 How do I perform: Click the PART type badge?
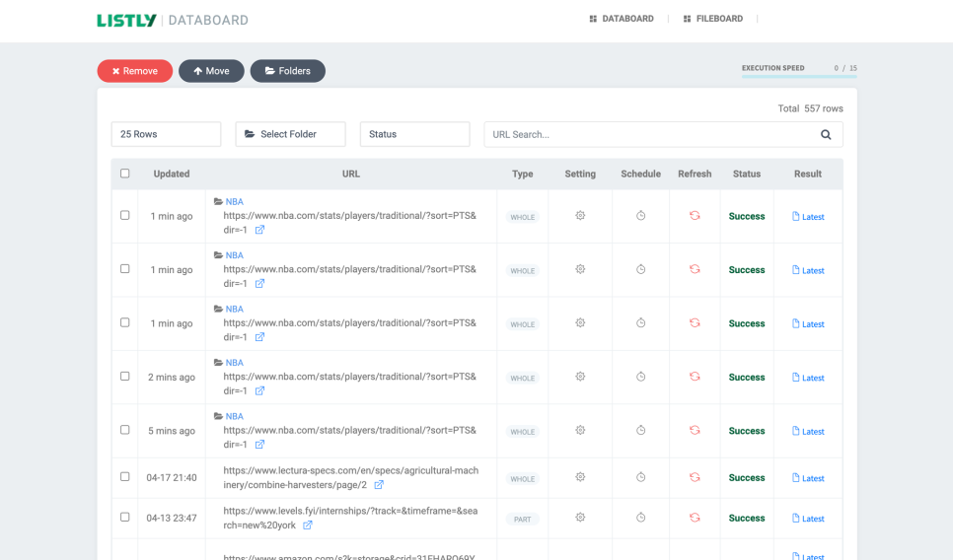point(522,520)
